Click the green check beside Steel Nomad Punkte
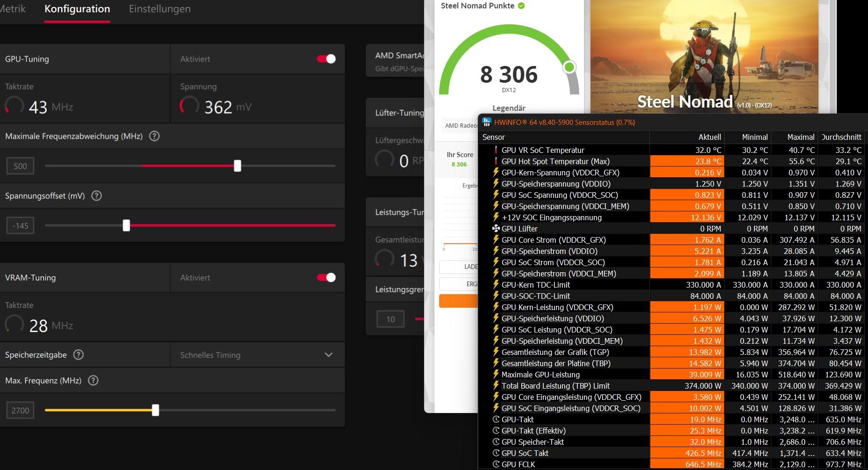Viewport: 868px width, 470px height. click(x=521, y=6)
